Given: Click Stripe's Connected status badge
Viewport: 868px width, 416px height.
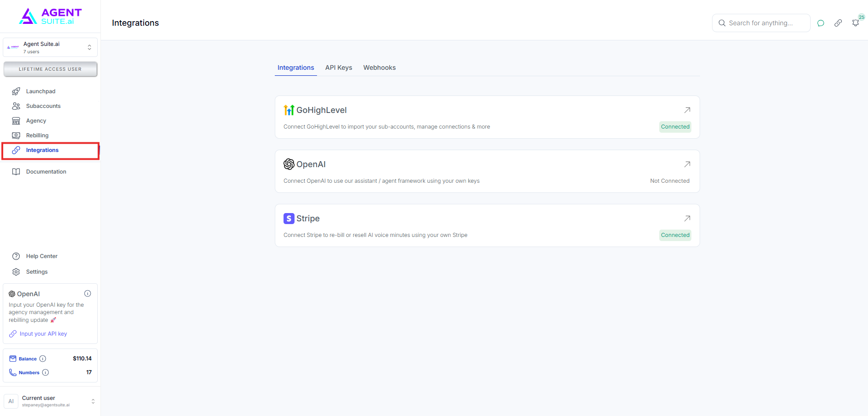Looking at the screenshot, I should pos(675,235).
